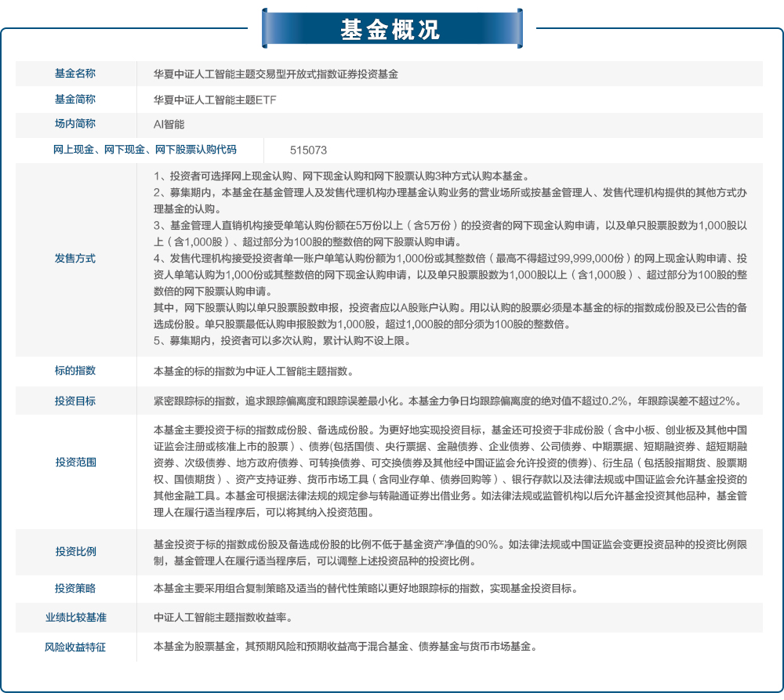Select the 投资比例 row label
The image size is (784, 700).
coord(75,552)
